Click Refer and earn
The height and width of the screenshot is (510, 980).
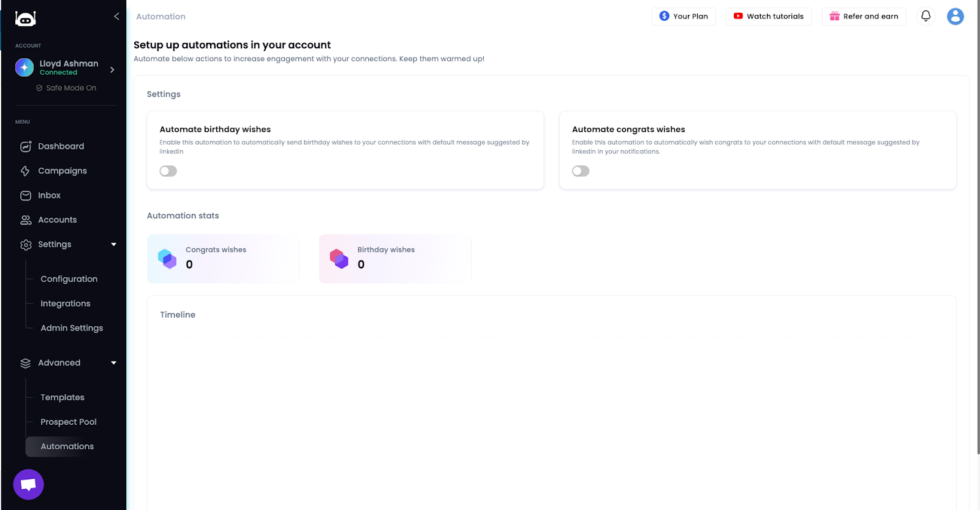pyautogui.click(x=864, y=17)
